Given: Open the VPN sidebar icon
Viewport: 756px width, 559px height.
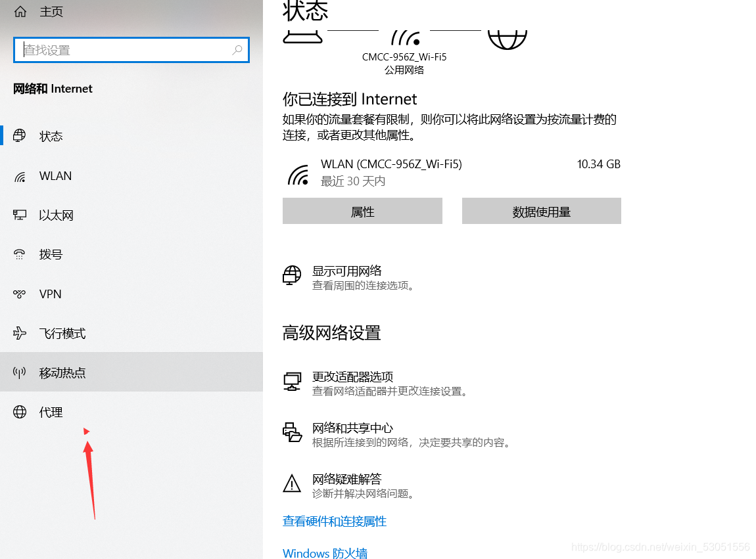Looking at the screenshot, I should (20, 294).
